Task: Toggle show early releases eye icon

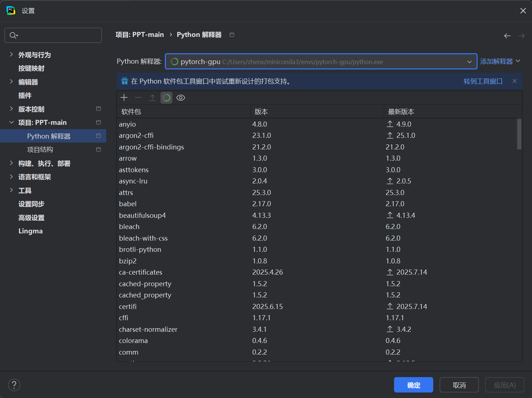Action: click(x=181, y=98)
